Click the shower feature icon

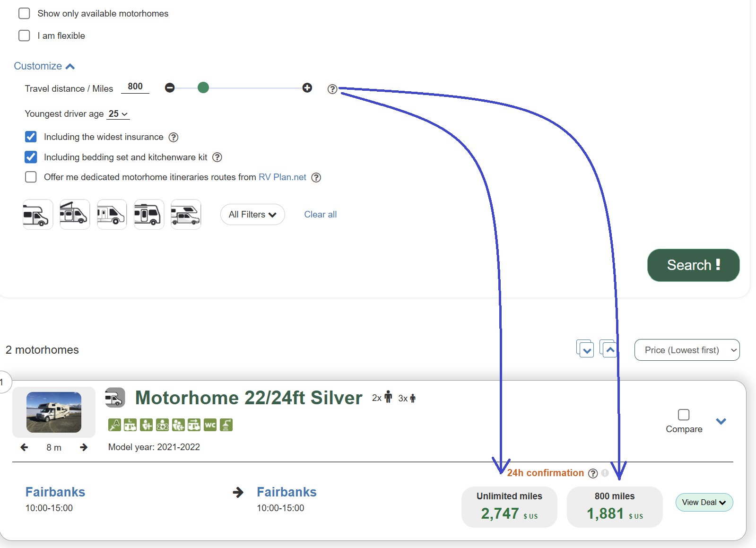click(226, 425)
